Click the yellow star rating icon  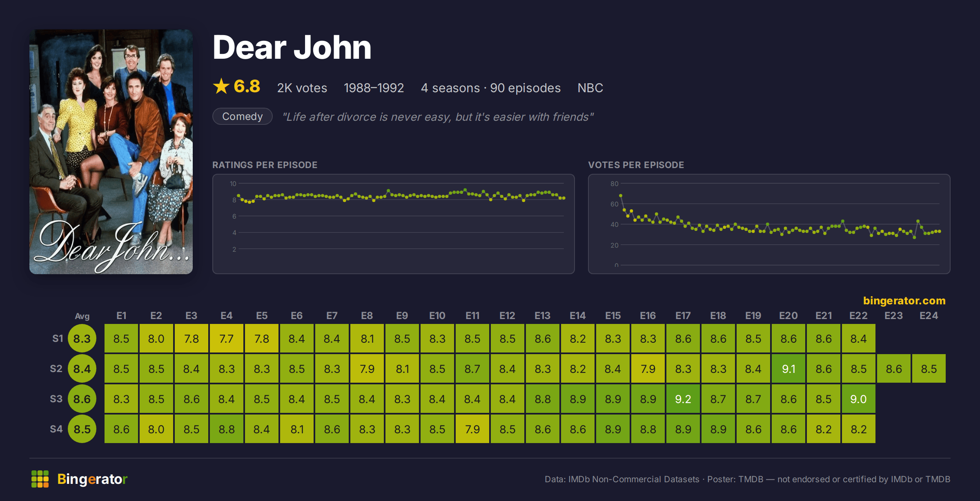coord(221,86)
